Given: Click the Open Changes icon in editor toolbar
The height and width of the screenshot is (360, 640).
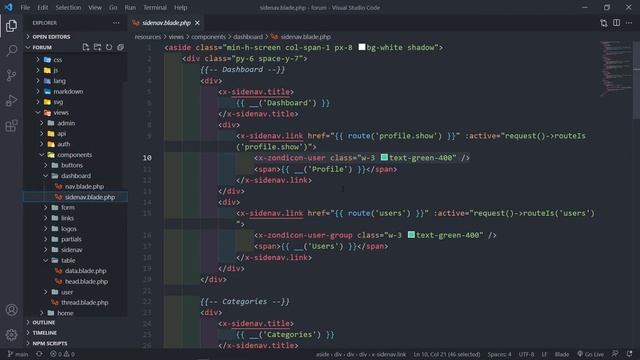Looking at the screenshot, I should tap(604, 23).
